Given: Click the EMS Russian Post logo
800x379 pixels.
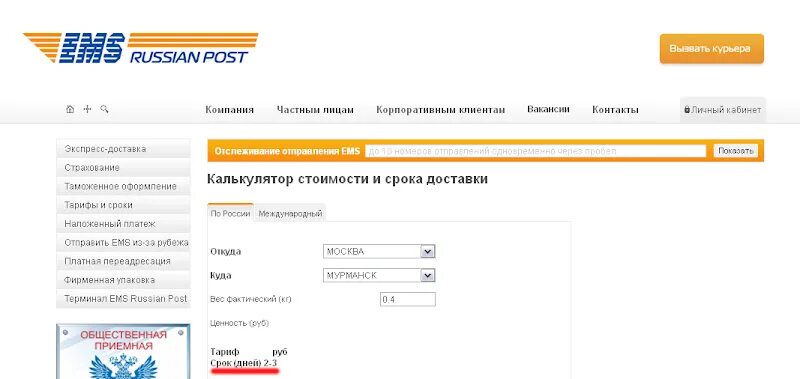Looking at the screenshot, I should (x=141, y=48).
